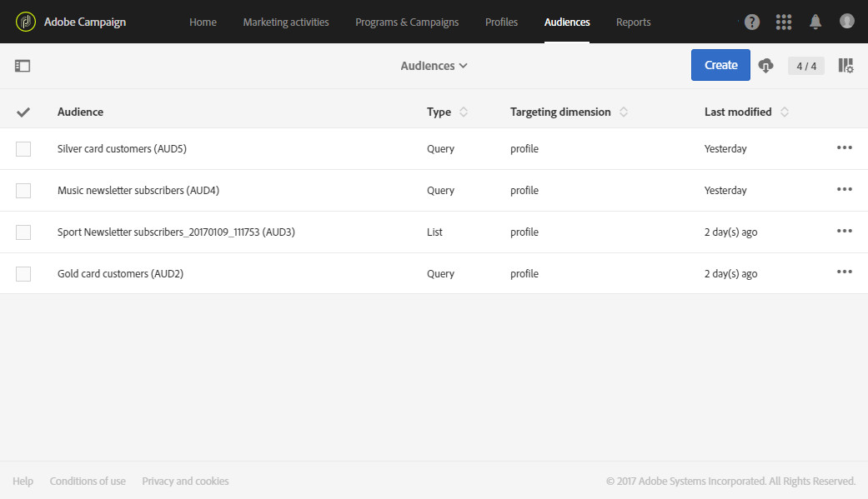The width and height of the screenshot is (868, 499).
Task: Open the help question mark icon
Action: pos(752,22)
